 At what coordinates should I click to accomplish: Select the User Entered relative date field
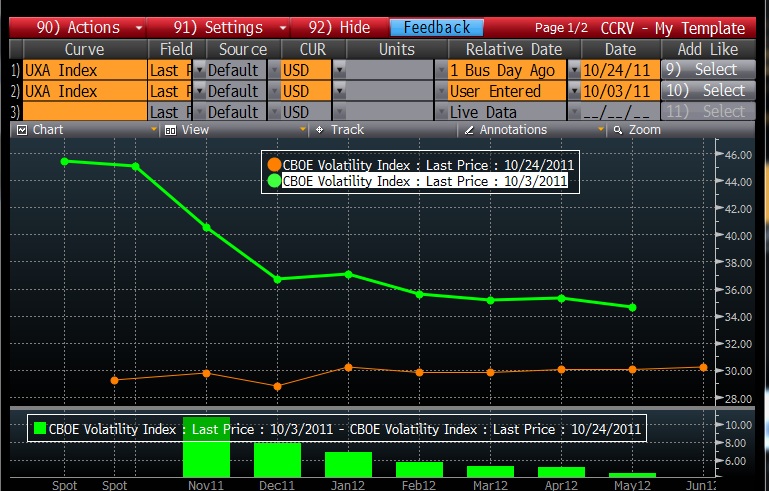point(507,91)
